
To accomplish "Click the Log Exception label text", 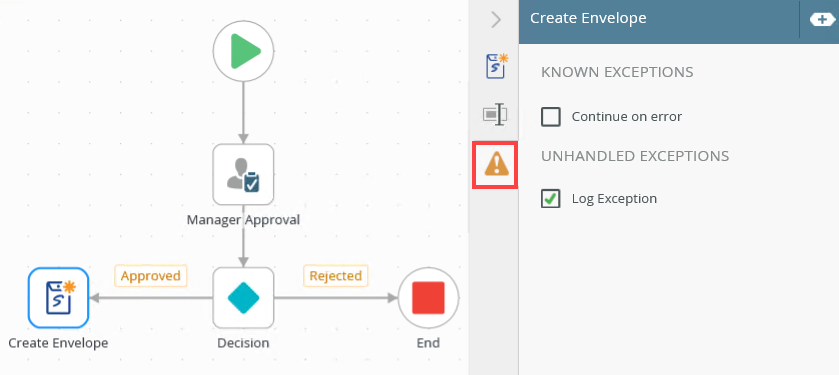I will point(614,198).
